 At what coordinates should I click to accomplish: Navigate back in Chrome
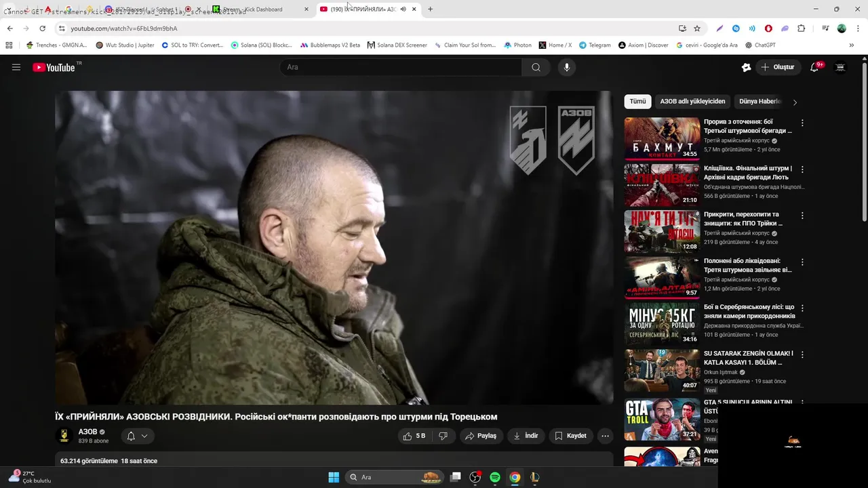[x=9, y=28]
